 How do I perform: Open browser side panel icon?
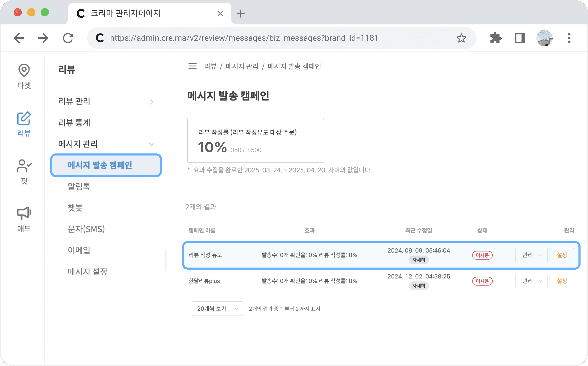[x=520, y=38]
